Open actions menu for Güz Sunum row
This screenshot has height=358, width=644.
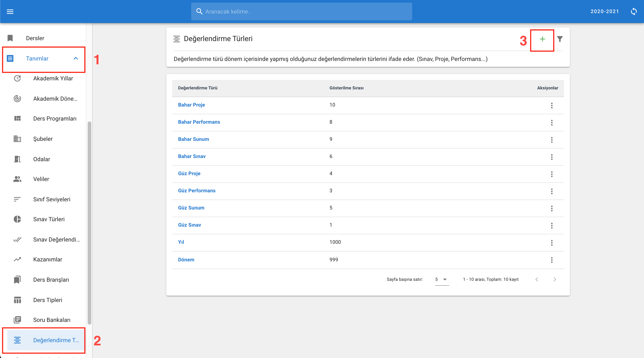coord(552,209)
